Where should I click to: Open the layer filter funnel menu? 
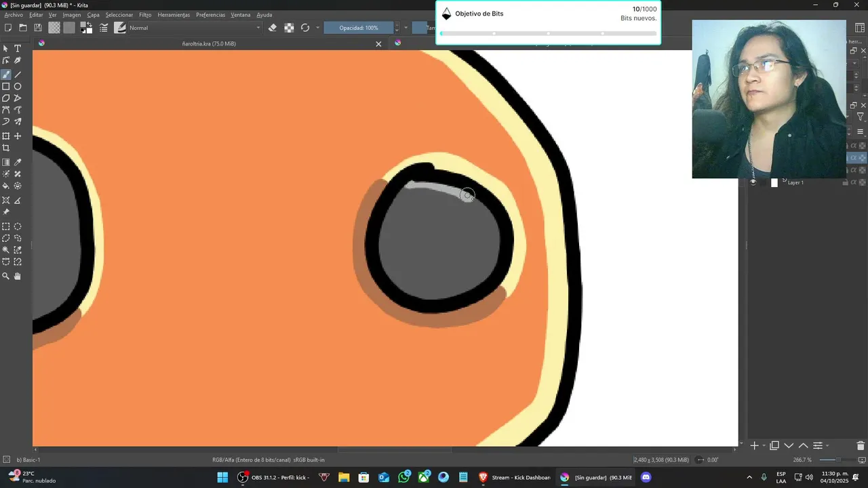click(861, 117)
